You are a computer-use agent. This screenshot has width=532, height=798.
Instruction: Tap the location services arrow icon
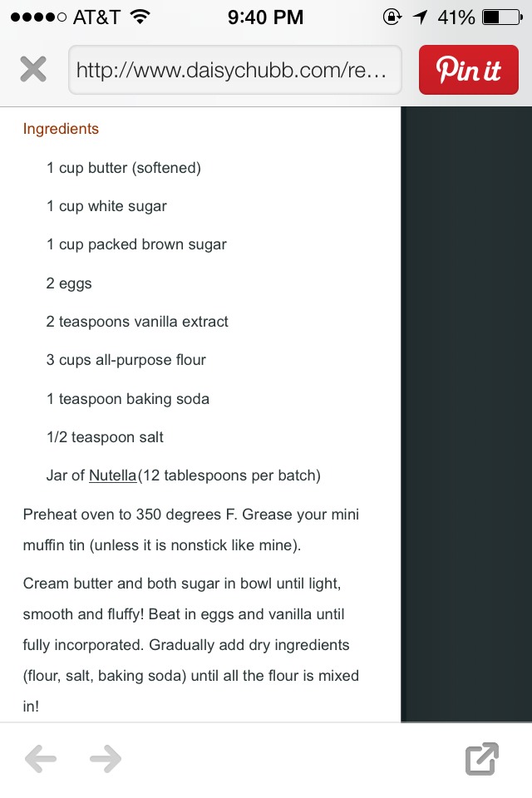coord(420,17)
